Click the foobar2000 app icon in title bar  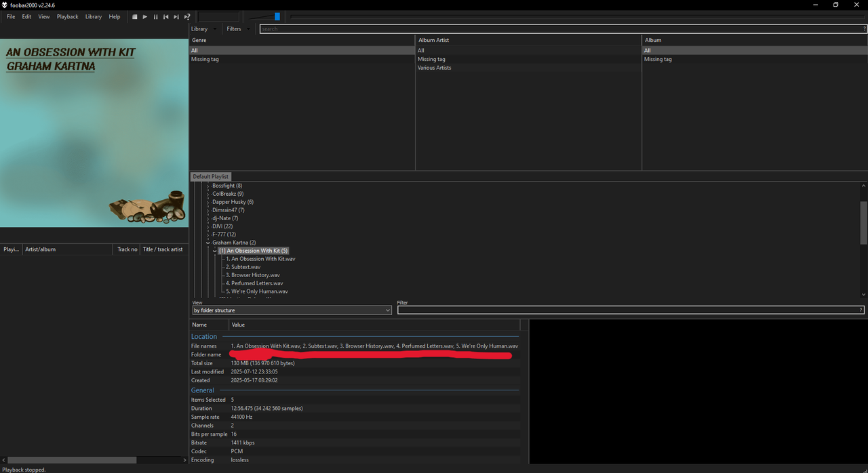(x=5, y=5)
